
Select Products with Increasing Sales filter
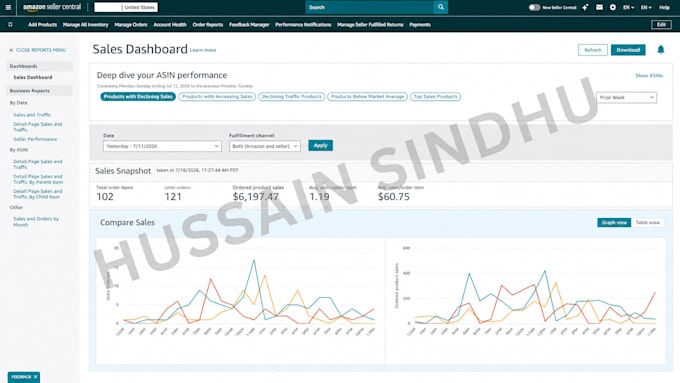tap(217, 97)
